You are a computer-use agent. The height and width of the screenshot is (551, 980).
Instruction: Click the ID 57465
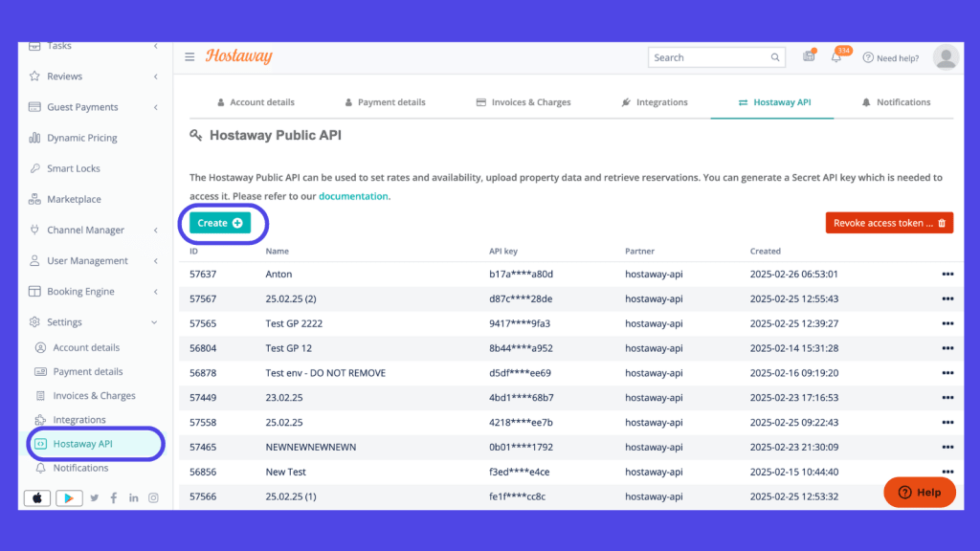pos(203,448)
